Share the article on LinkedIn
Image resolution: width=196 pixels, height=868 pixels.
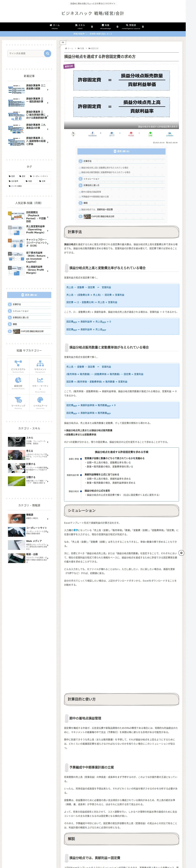pyautogui.click(x=169, y=134)
